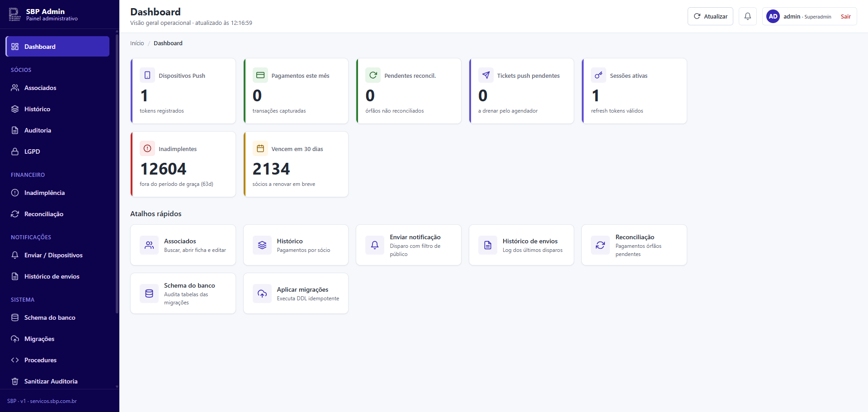The width and height of the screenshot is (868, 412).
Task: Open Inadimplência under Financeiro
Action: point(57,193)
